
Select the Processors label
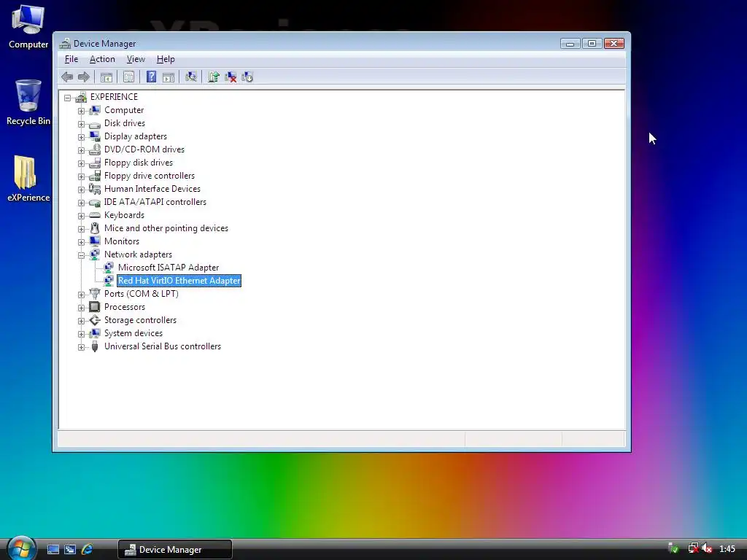pyautogui.click(x=125, y=307)
